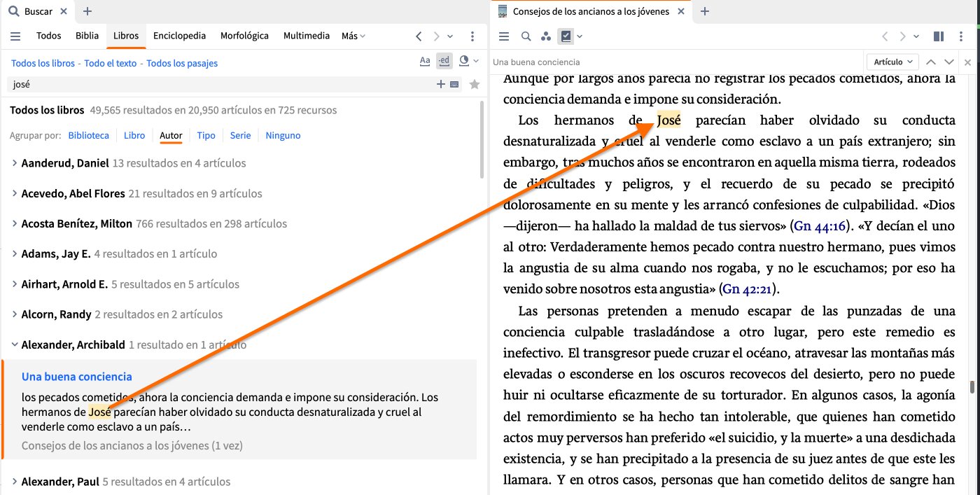Open 'Una buena conciencia' result link
This screenshot has height=495, width=980.
pyautogui.click(x=77, y=377)
